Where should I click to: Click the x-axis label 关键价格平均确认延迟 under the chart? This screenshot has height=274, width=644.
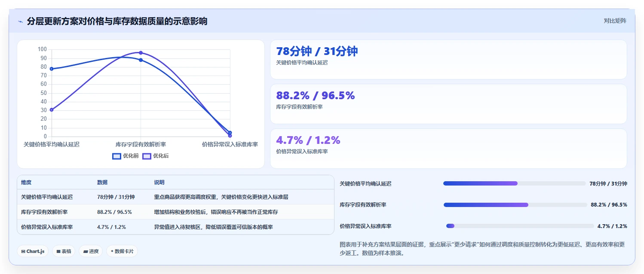click(x=52, y=145)
